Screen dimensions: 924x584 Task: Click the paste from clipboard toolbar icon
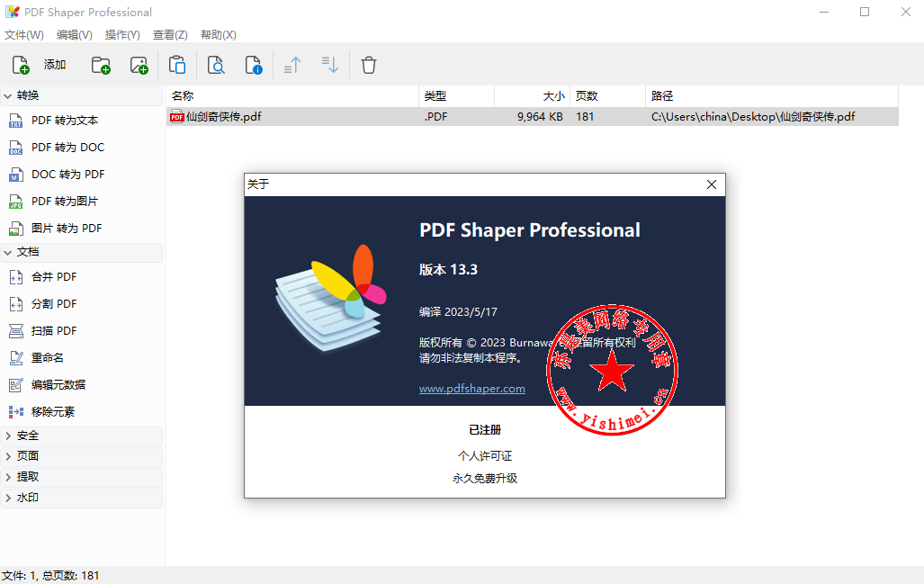177,65
